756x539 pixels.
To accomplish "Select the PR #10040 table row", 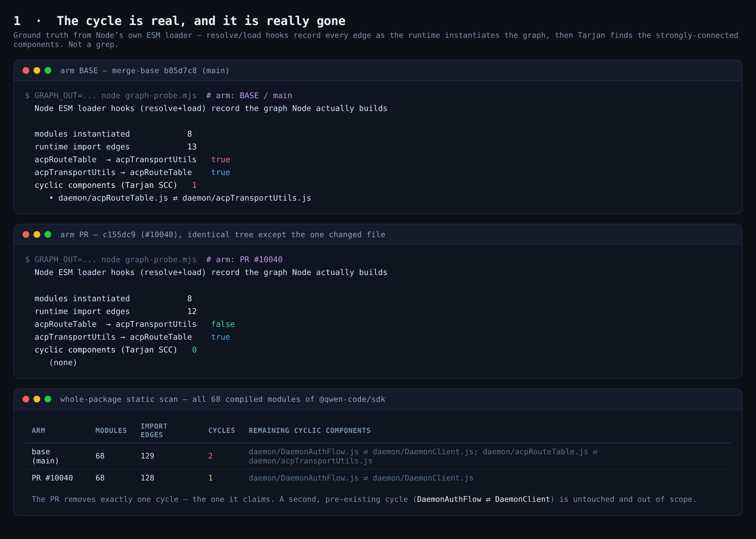I will [378, 478].
